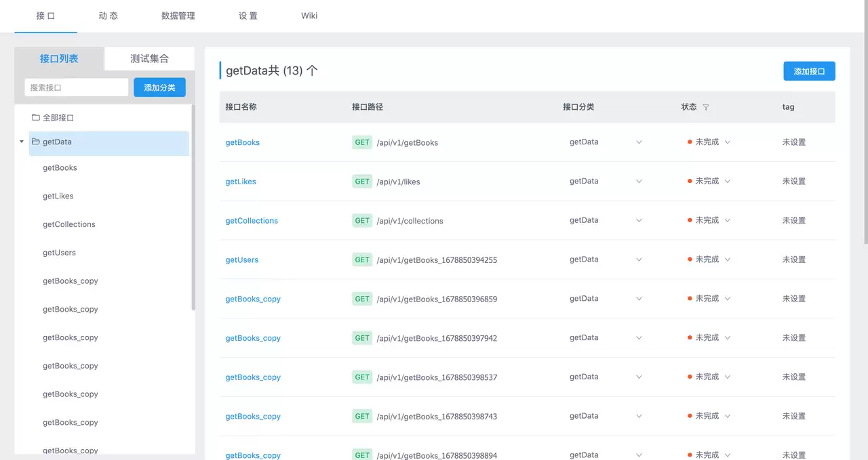Switch to the 测试集合 tab

(149, 59)
